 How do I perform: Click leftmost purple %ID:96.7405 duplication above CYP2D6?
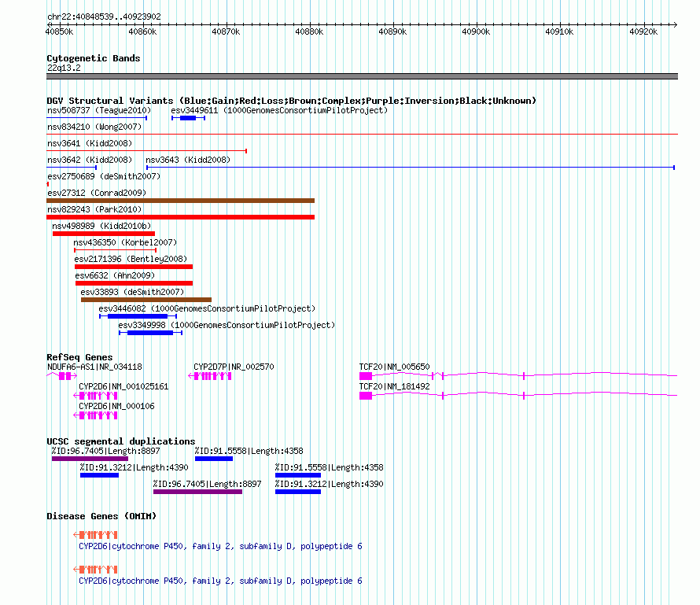[x=90, y=459]
